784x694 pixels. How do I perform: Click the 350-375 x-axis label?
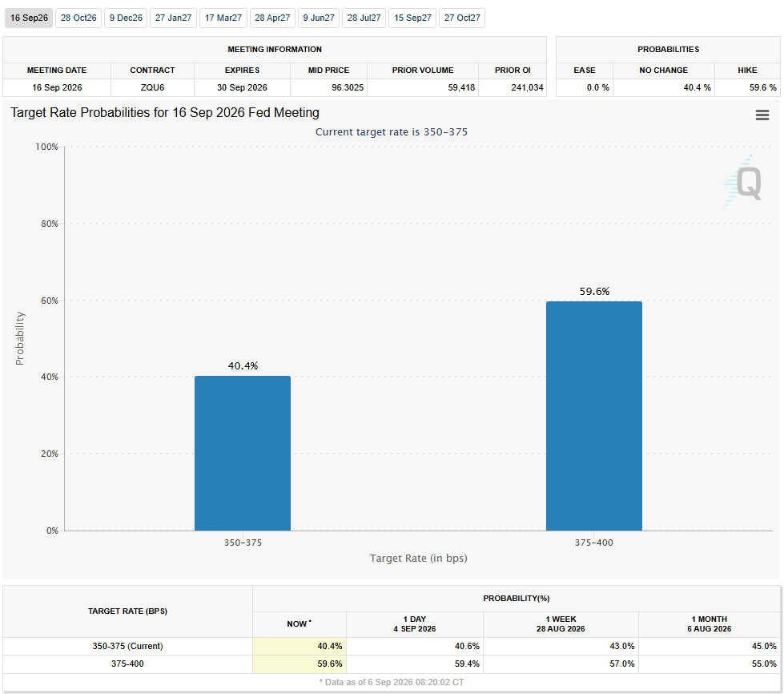tap(243, 543)
